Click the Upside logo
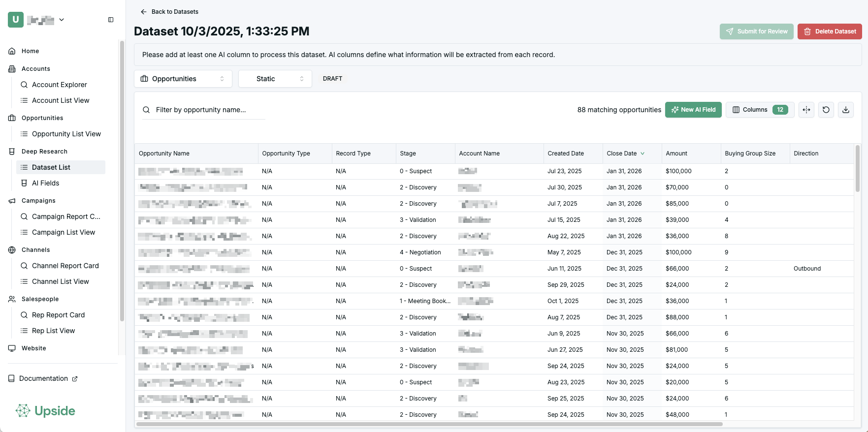This screenshot has height=432, width=868. [45, 411]
